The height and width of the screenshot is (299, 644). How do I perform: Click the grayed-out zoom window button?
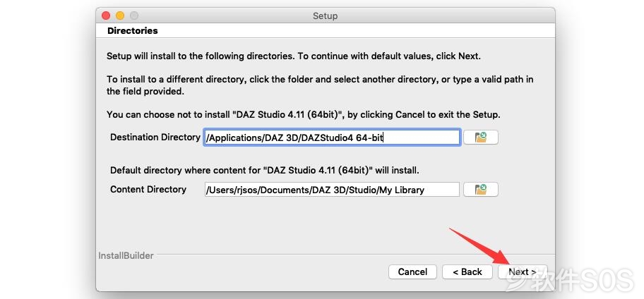(x=134, y=16)
